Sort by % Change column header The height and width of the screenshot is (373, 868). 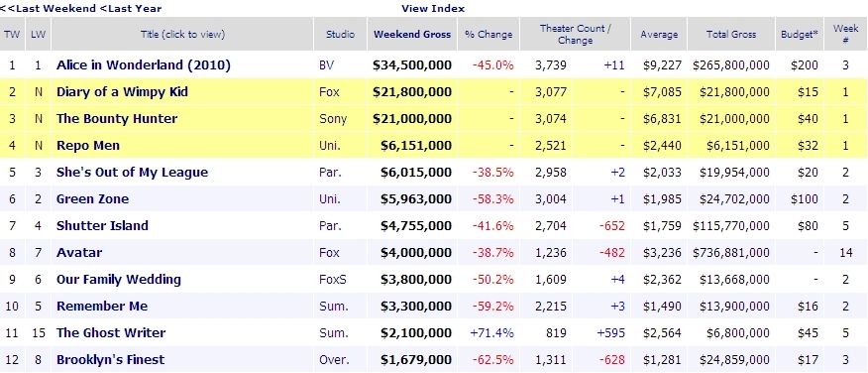tap(488, 35)
